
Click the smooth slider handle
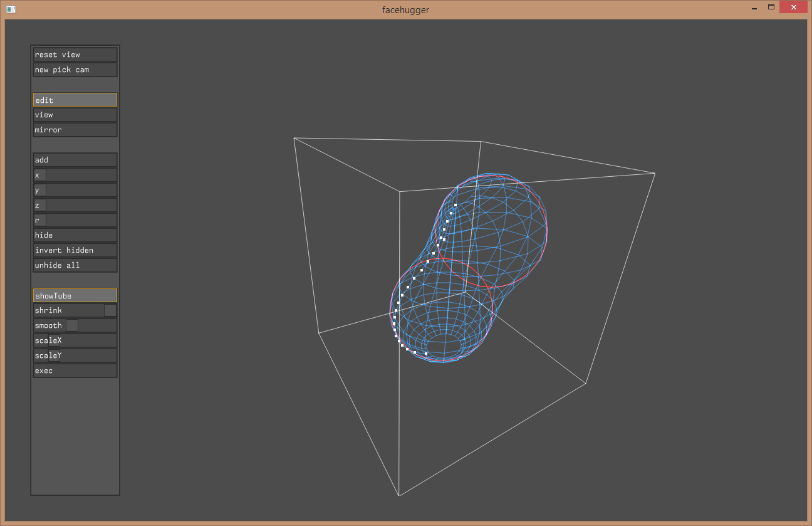[72, 325]
